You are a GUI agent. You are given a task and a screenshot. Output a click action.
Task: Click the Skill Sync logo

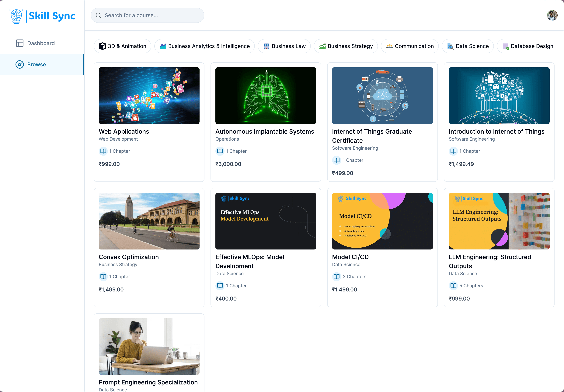tap(42, 15)
